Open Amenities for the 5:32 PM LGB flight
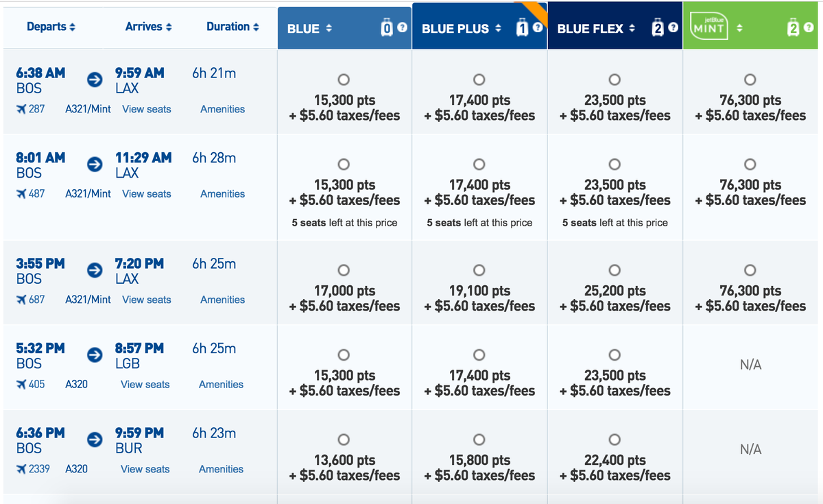823x504 pixels. (x=221, y=385)
